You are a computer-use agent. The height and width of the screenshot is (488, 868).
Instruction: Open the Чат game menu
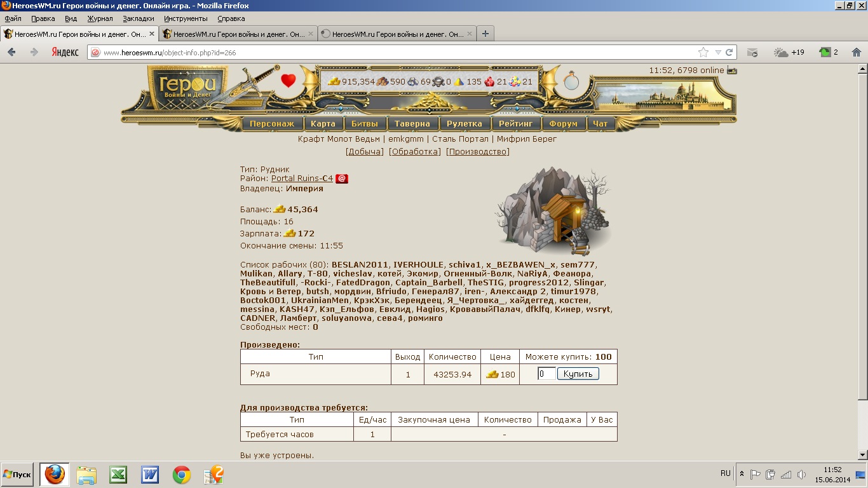[600, 124]
